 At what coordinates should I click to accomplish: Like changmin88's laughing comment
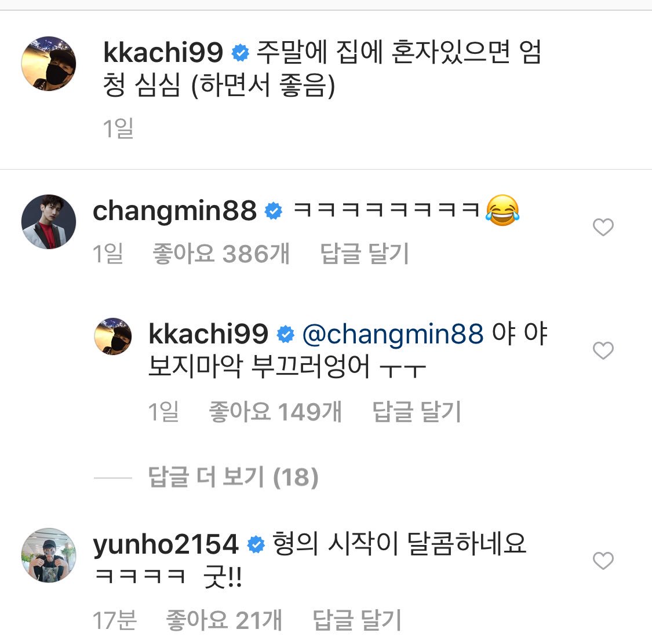[603, 227]
